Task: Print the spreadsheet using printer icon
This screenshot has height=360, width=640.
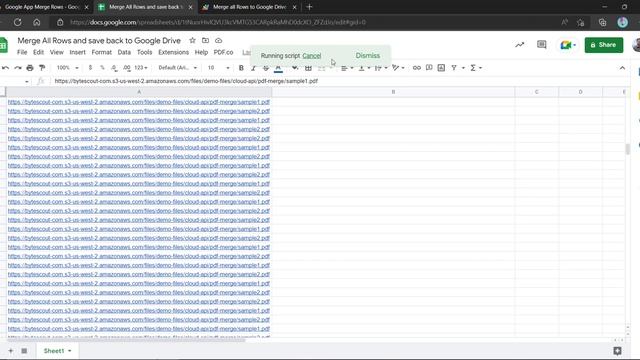Action: 30,68
